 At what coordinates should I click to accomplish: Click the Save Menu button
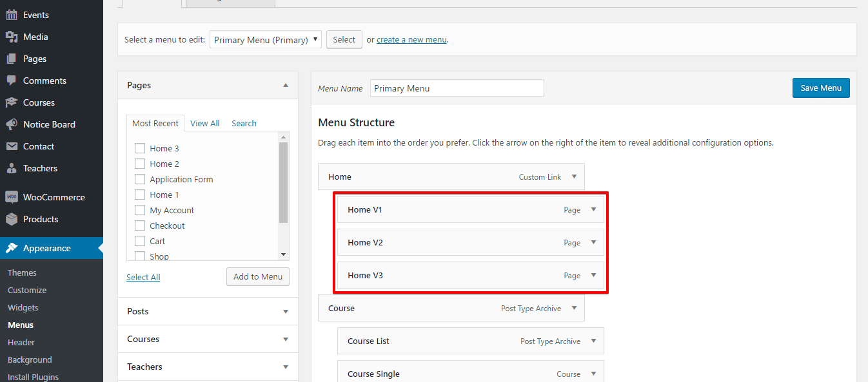pos(820,88)
